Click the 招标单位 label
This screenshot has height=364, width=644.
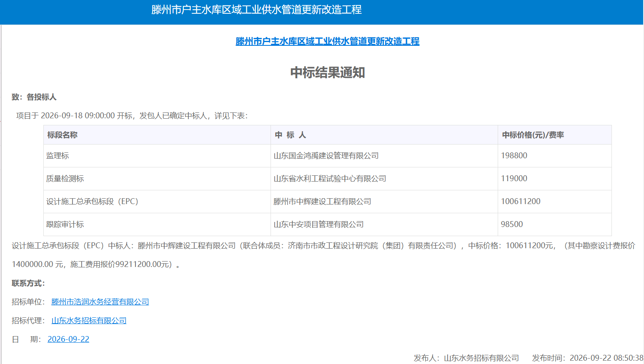click(x=28, y=302)
